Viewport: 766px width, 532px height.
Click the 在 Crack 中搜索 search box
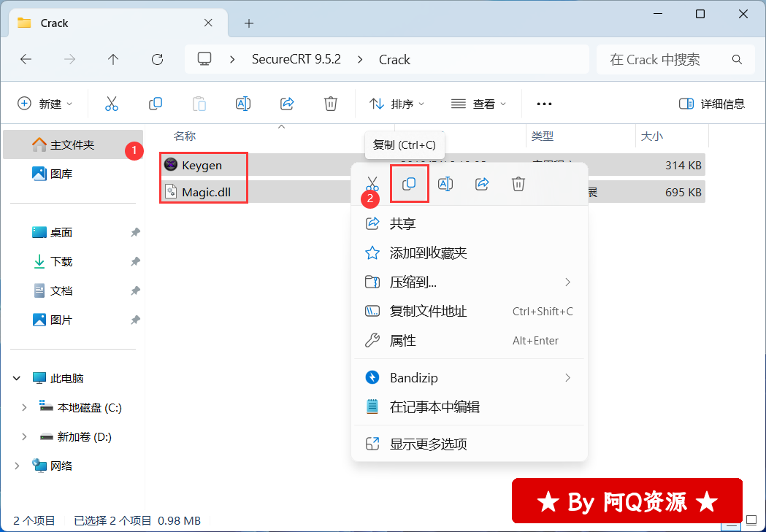pyautogui.click(x=675, y=60)
